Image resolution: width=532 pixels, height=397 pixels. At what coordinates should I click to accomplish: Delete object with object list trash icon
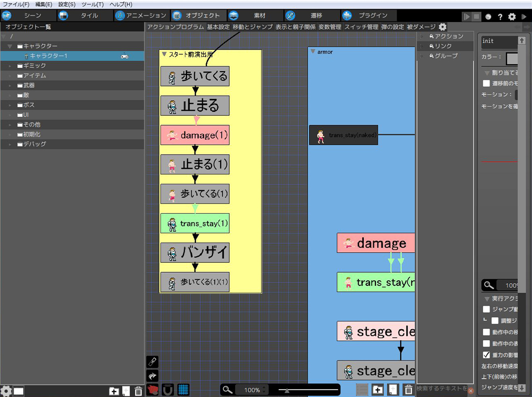138,391
